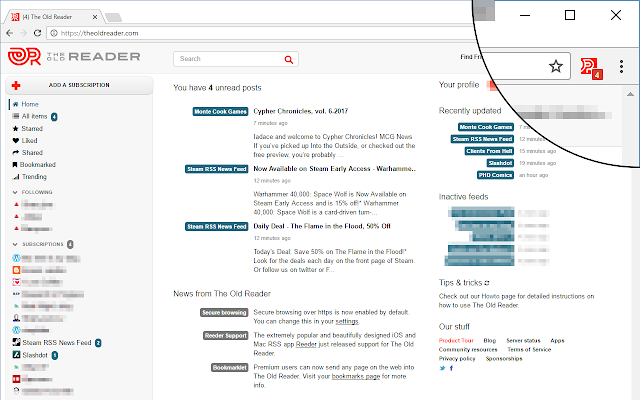Open Blog link under Our stuff
The width and height of the screenshot is (640, 400).
[x=490, y=340]
